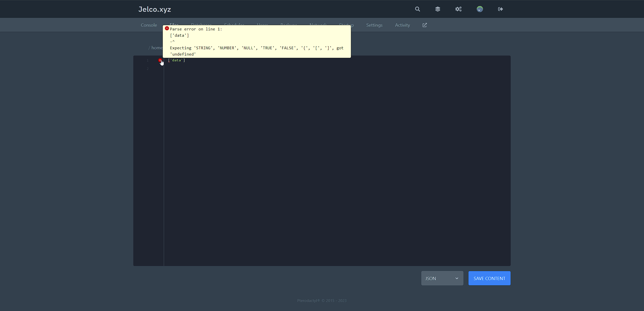
Task: Click chevron arrow on JSON selector
Action: coord(457,278)
